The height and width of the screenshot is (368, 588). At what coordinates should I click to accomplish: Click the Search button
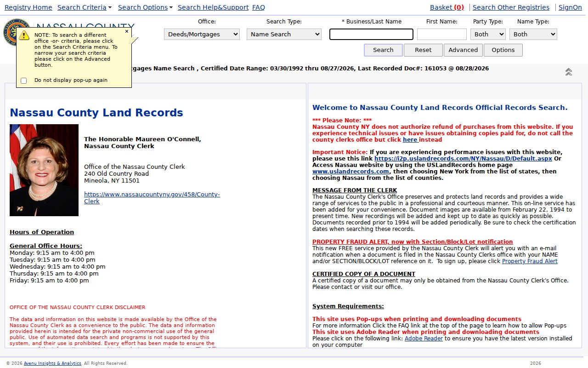tap(383, 50)
